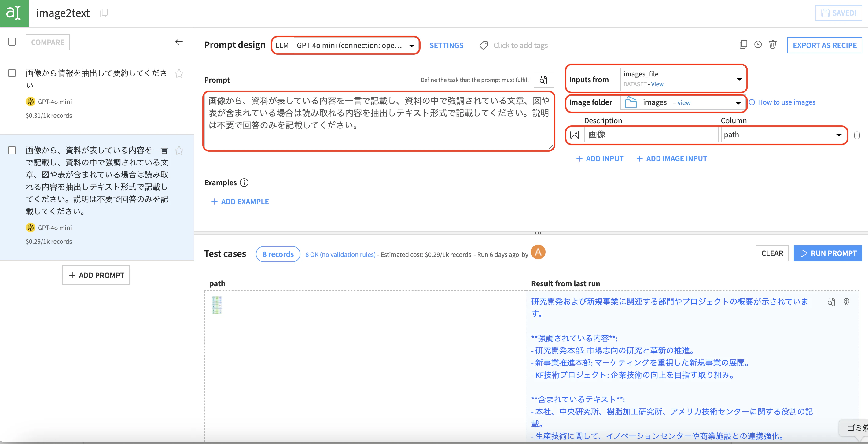Screen dimensions: 868x444
Task: Click the Description field containing 画像
Action: [651, 135]
